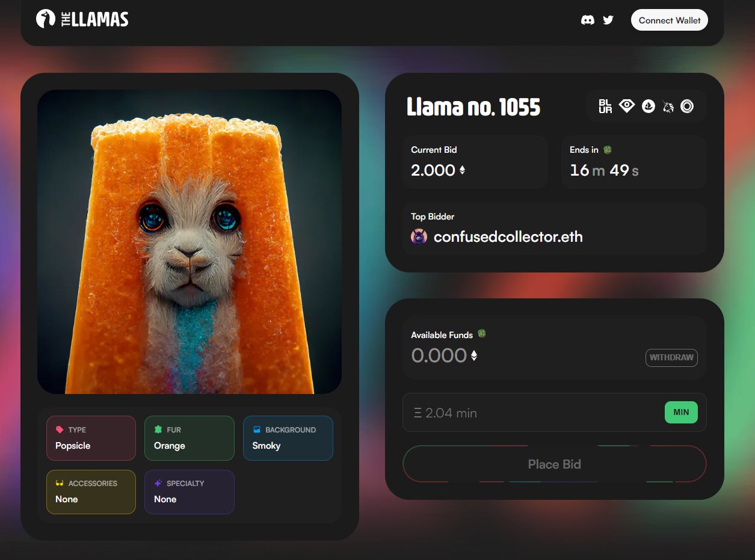Screen dimensions: 755x560
Task: Select the Background Smoky trait card
Action: (x=288, y=438)
